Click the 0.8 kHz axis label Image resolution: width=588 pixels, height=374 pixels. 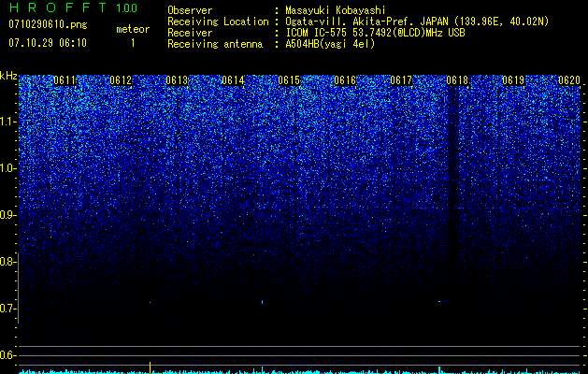pyautogui.click(x=7, y=262)
